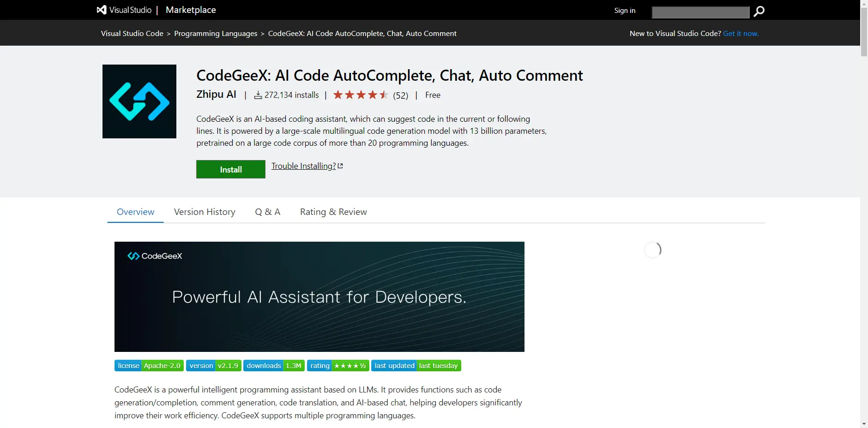The height and width of the screenshot is (428, 868).
Task: Open the Rating & Review tab
Action: pos(333,212)
